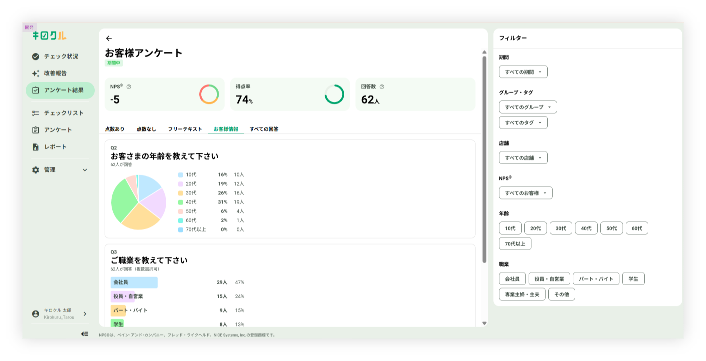706x361 pixels.
Task: Click the レポート document icon
Action: click(x=36, y=147)
